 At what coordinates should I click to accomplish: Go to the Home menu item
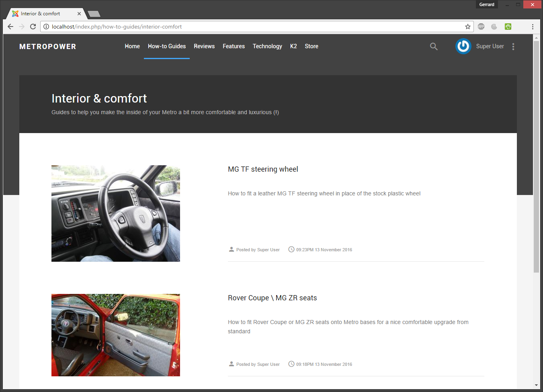pyautogui.click(x=132, y=46)
